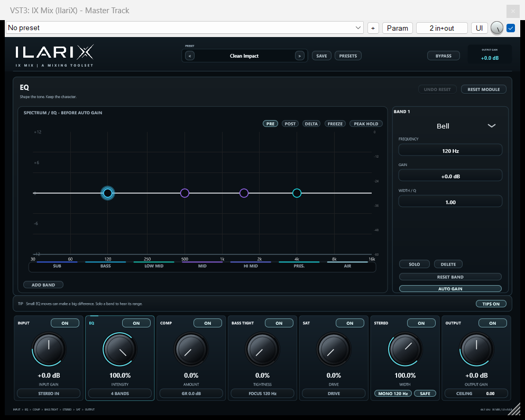The image size is (525, 420).
Task: Go to previous preset with left arrow
Action: (189, 56)
